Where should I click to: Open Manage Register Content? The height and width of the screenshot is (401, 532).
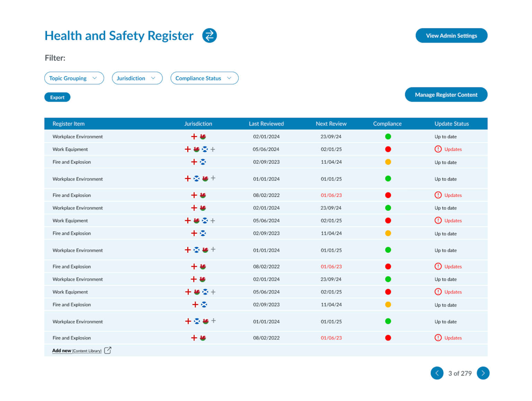tap(446, 95)
